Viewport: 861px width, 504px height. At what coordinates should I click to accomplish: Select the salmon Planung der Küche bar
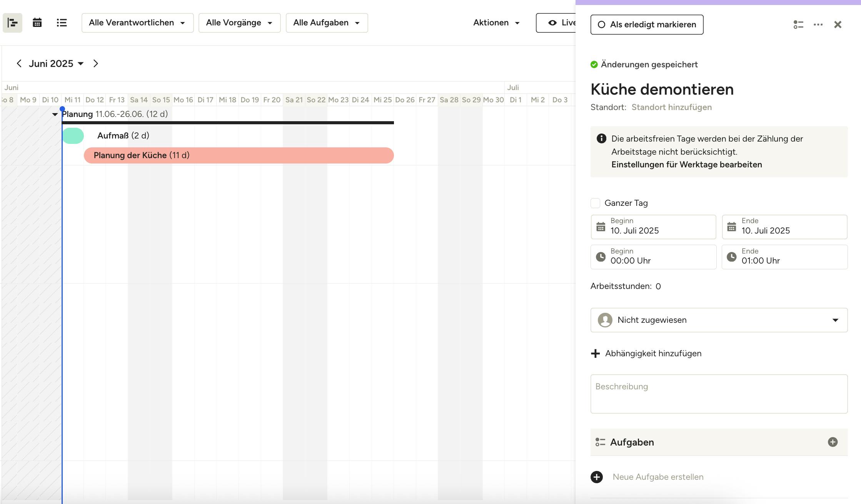click(x=239, y=155)
